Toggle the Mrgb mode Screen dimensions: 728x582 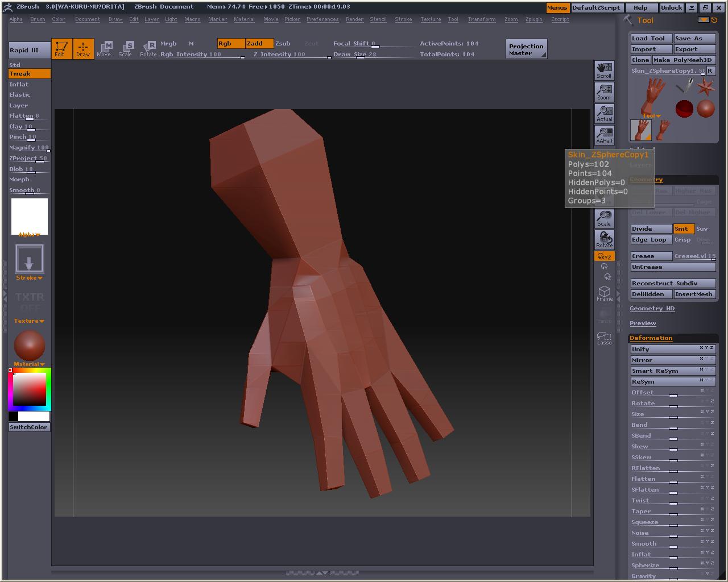click(x=168, y=44)
